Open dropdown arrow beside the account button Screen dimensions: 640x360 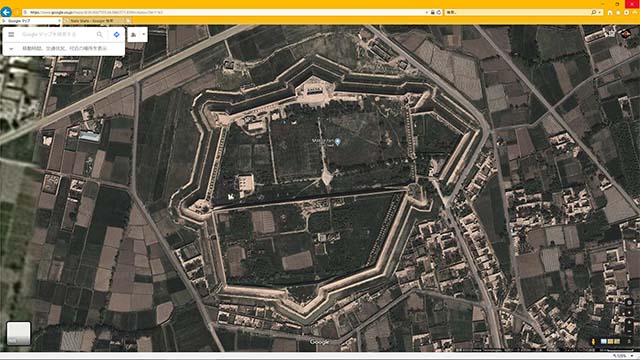pos(144,35)
